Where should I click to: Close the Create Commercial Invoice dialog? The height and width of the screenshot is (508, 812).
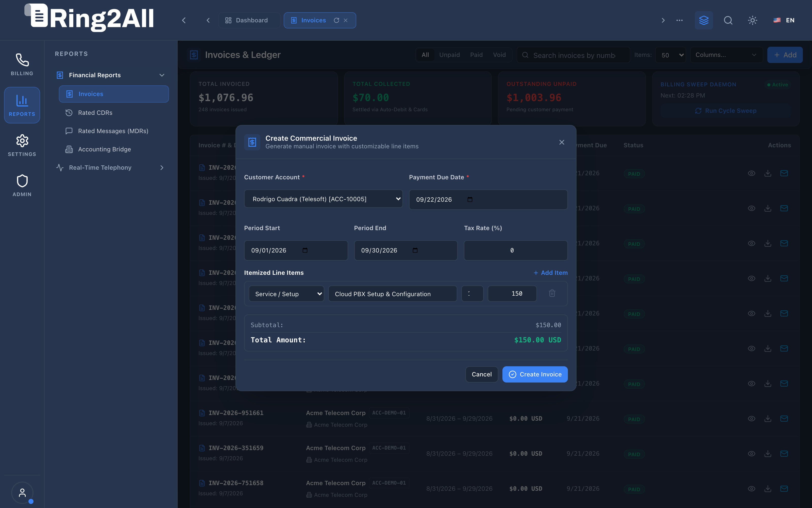pyautogui.click(x=562, y=142)
